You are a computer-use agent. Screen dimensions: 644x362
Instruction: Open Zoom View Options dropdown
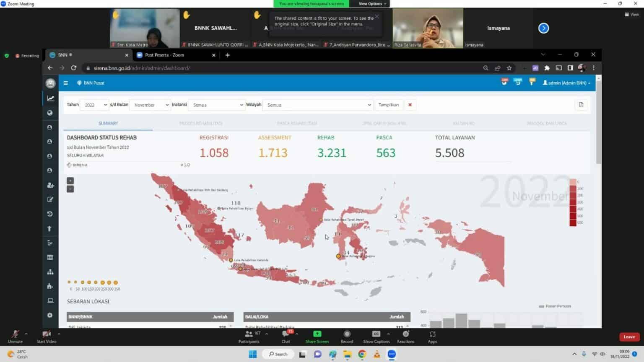372,4
